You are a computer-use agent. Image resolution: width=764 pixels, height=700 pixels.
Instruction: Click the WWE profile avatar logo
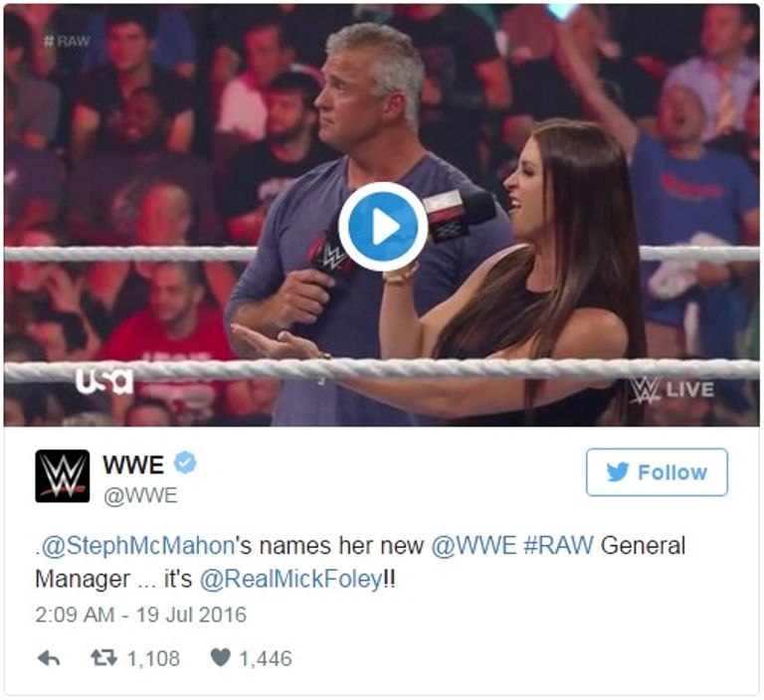coord(63,476)
